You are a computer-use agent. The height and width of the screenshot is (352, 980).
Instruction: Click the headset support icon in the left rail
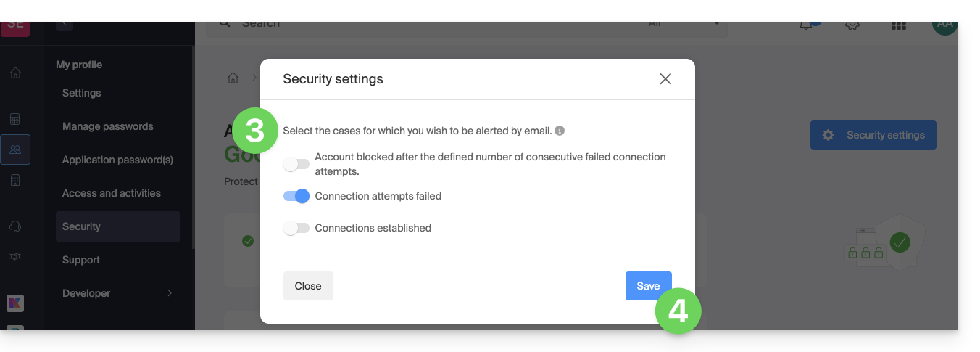click(x=15, y=226)
